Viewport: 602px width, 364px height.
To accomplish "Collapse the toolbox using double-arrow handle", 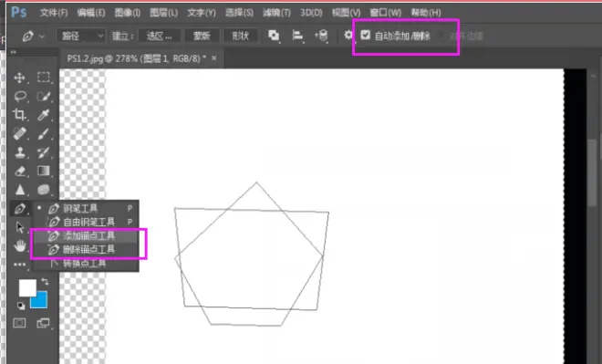I will pyautogui.click(x=14, y=52).
